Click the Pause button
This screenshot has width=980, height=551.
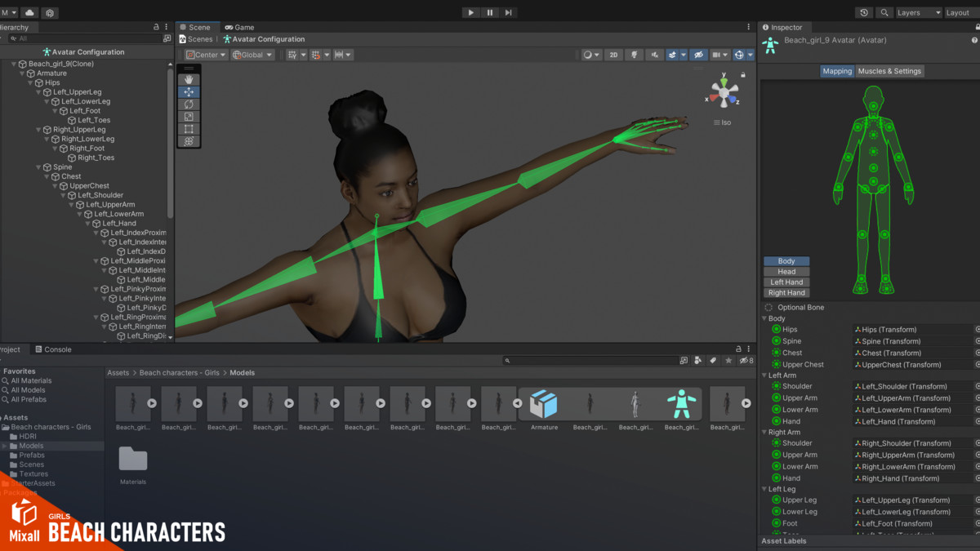pyautogui.click(x=490, y=12)
